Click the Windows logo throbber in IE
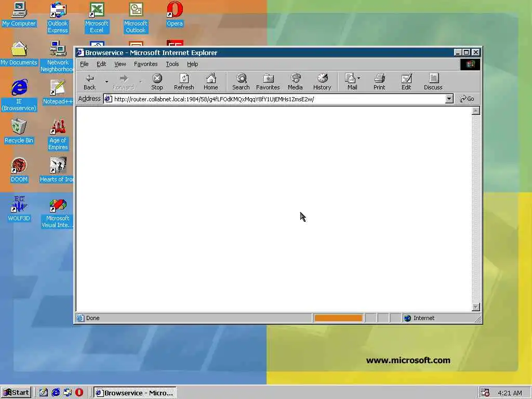The image size is (532, 399). click(470, 64)
